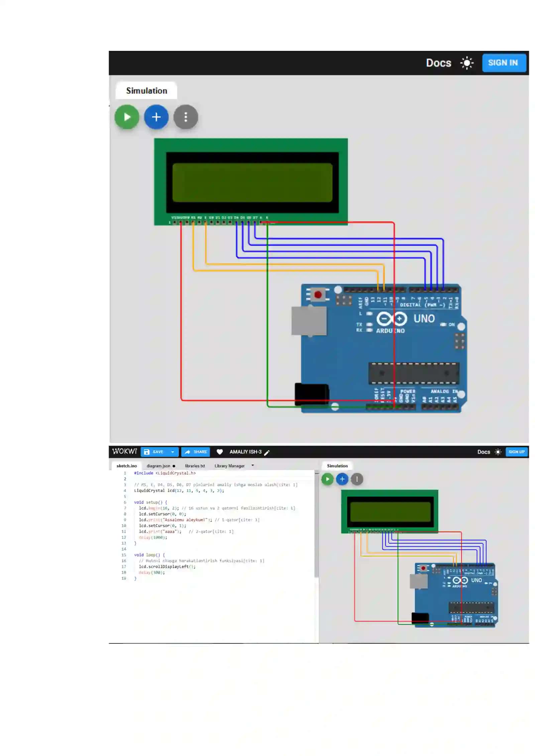Click the RS, E, D4 pin comment line

tap(215, 485)
